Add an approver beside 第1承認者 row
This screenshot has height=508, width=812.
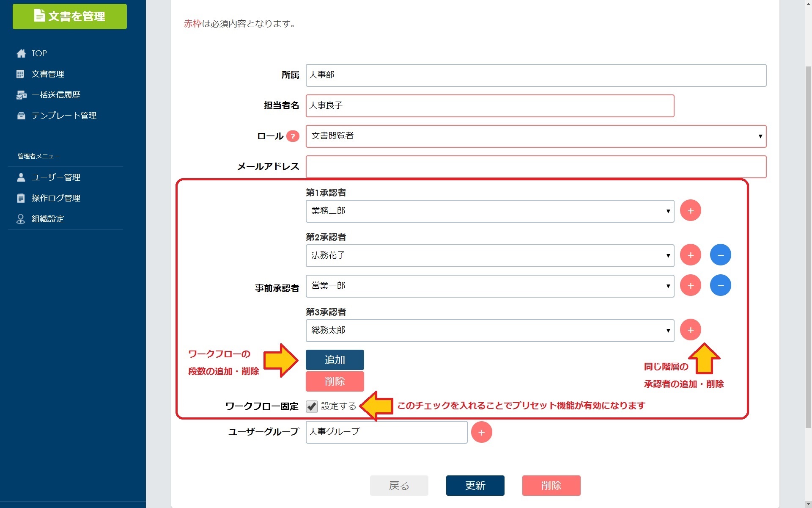[690, 211]
